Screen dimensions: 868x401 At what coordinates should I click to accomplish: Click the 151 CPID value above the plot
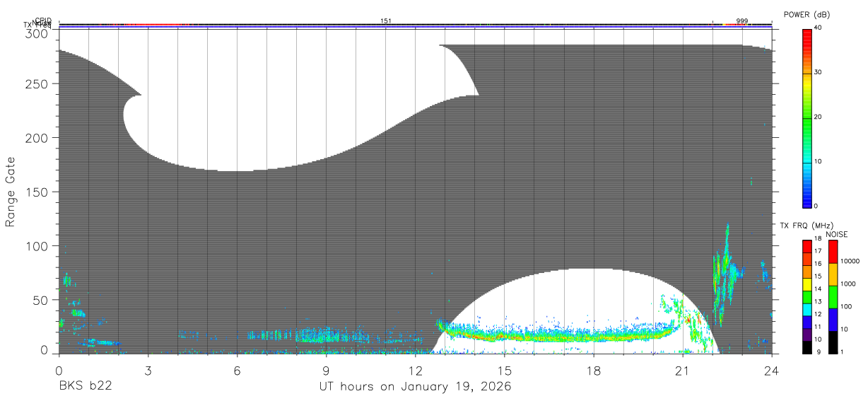point(386,21)
